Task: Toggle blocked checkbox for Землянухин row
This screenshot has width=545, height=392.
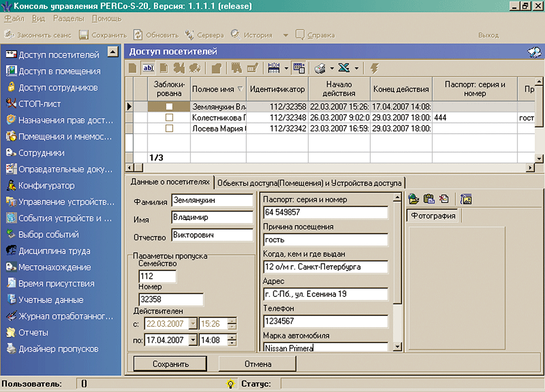Action: click(x=169, y=107)
